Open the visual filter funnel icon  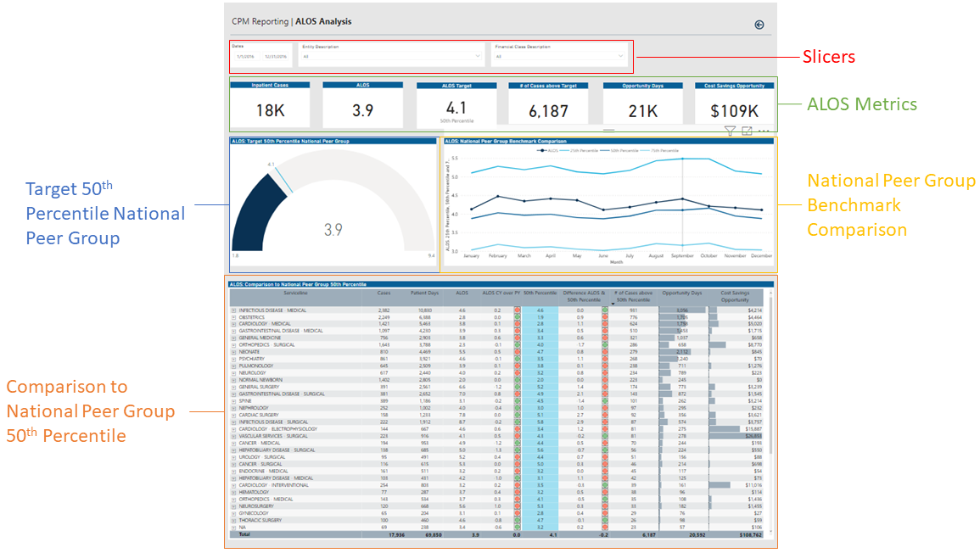click(729, 131)
